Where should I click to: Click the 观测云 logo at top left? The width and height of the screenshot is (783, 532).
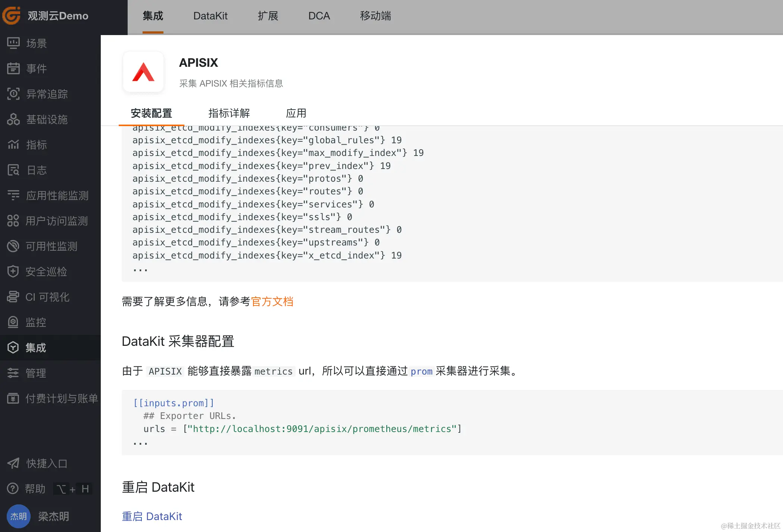pos(12,16)
